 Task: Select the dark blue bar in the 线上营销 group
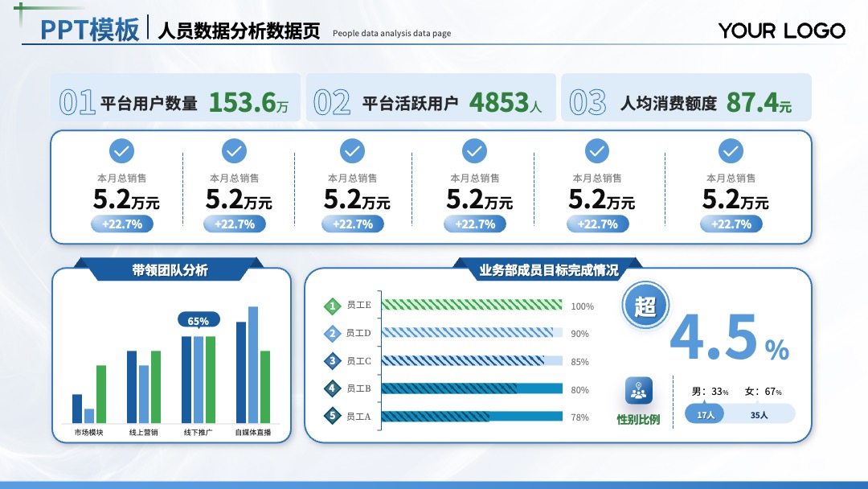[x=132, y=387]
